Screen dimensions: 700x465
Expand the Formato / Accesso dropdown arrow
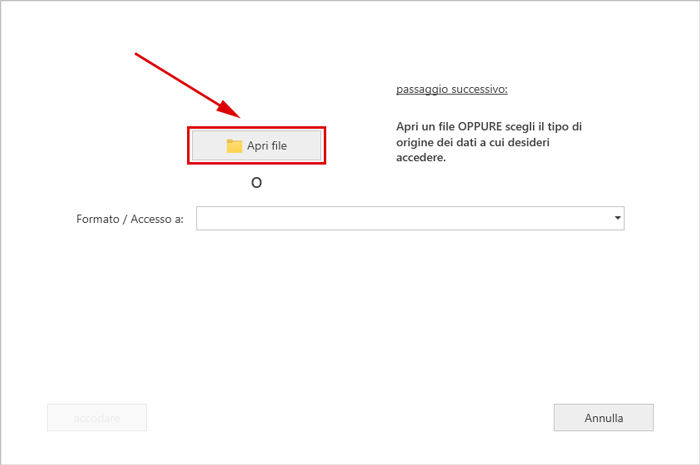click(x=617, y=217)
